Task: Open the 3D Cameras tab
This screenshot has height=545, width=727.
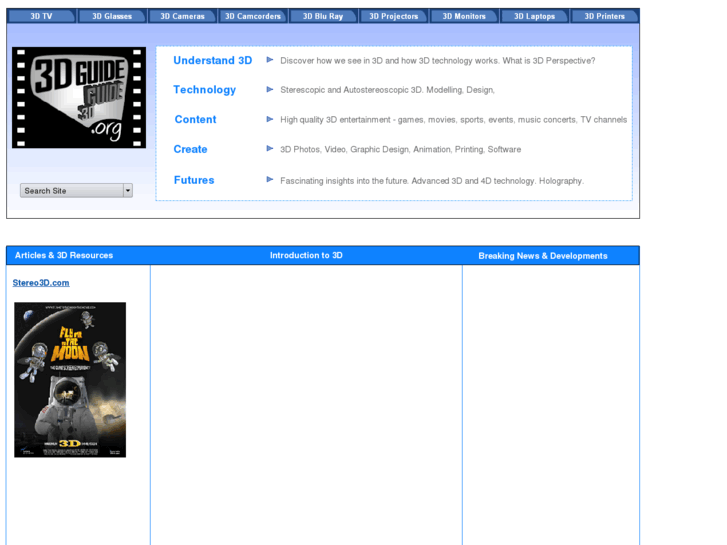Action: [x=183, y=16]
